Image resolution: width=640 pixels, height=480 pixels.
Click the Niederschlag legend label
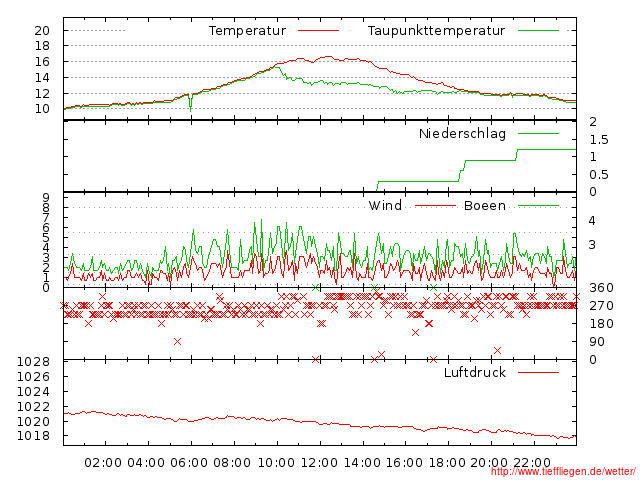[462, 134]
